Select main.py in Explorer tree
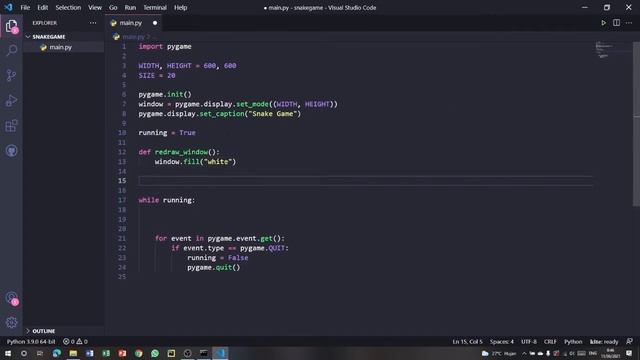 click(x=61, y=47)
